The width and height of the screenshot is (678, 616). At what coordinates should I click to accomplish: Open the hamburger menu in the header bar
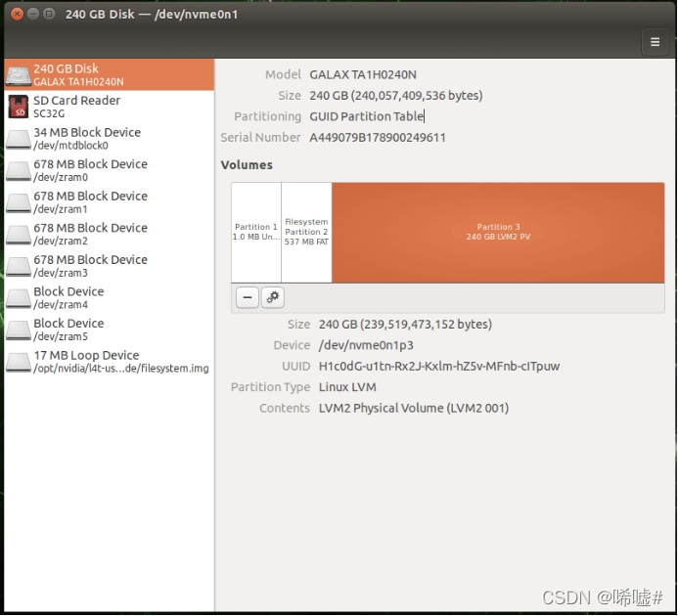655,42
